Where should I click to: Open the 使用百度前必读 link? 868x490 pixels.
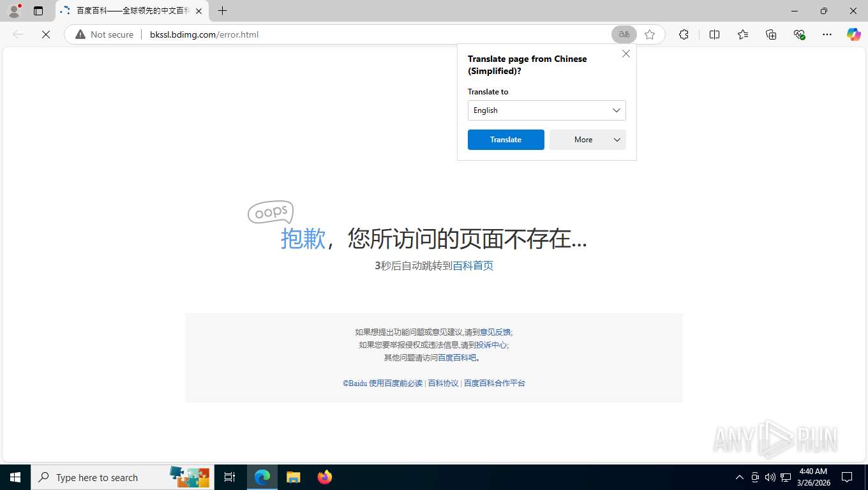point(396,383)
